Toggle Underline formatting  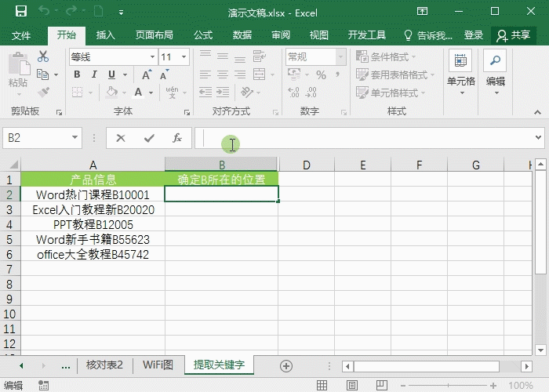pos(111,74)
